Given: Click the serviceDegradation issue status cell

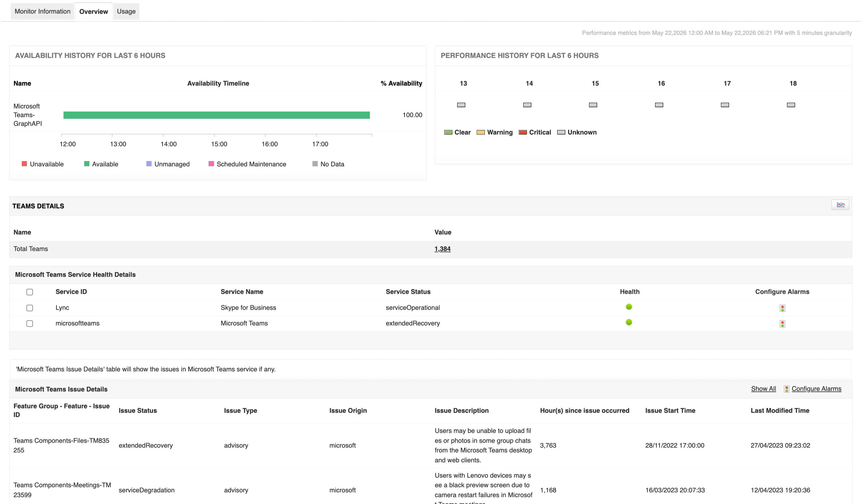Looking at the screenshot, I should [x=146, y=490].
